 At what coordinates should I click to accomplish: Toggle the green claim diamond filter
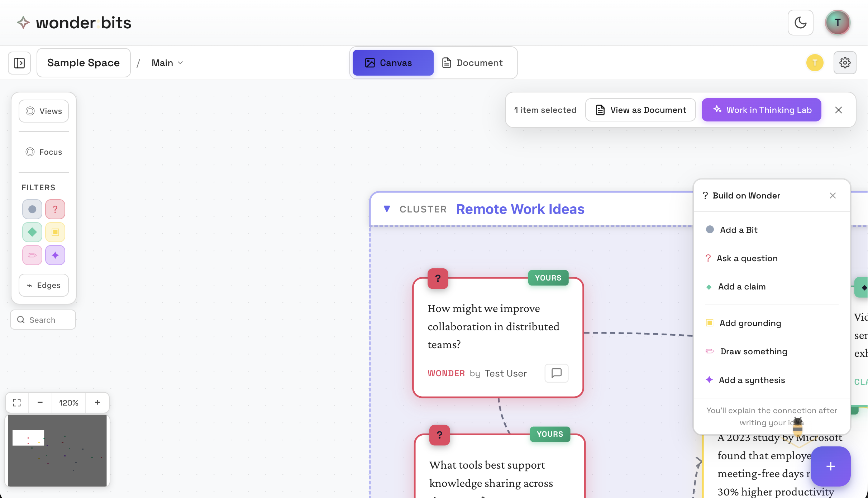(x=32, y=232)
